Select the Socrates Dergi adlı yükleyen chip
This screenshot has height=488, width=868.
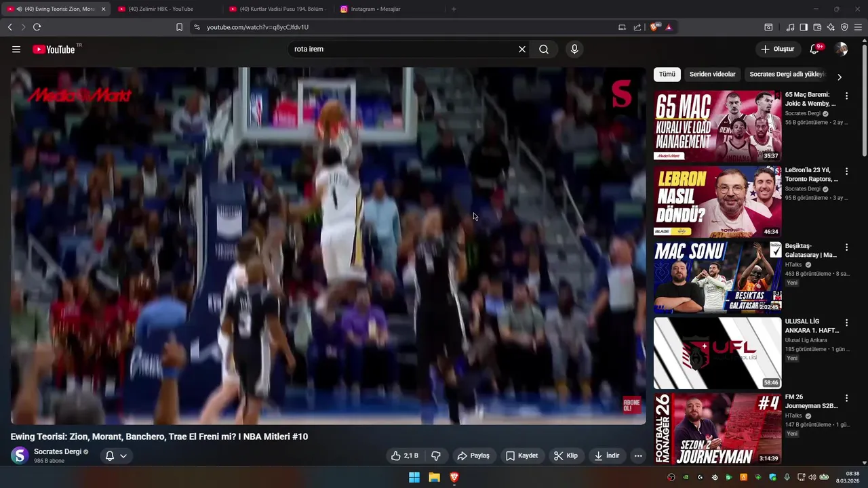[787, 75]
